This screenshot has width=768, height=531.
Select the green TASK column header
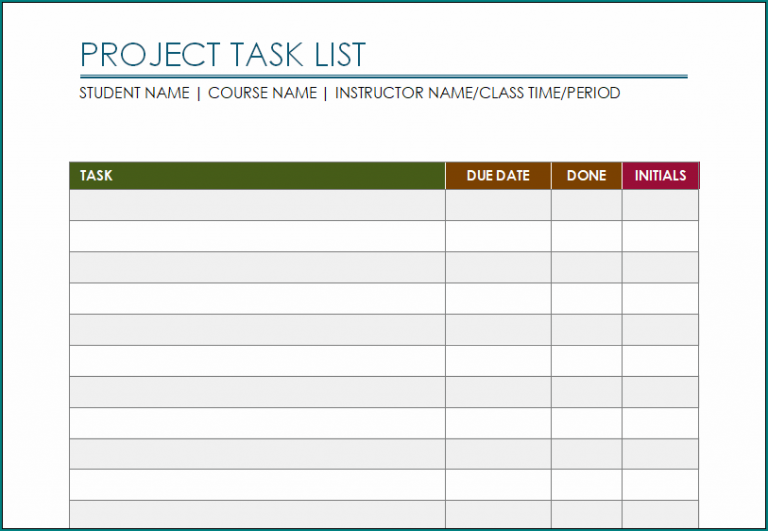point(257,176)
